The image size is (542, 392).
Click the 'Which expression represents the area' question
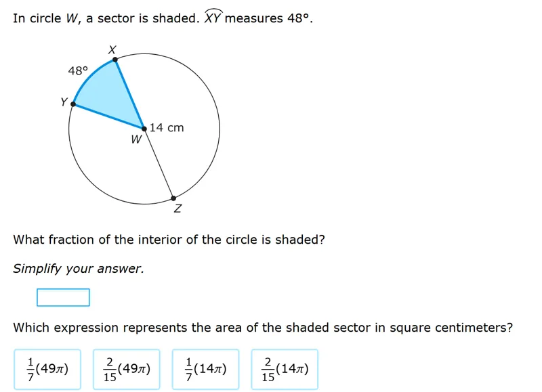[263, 328]
